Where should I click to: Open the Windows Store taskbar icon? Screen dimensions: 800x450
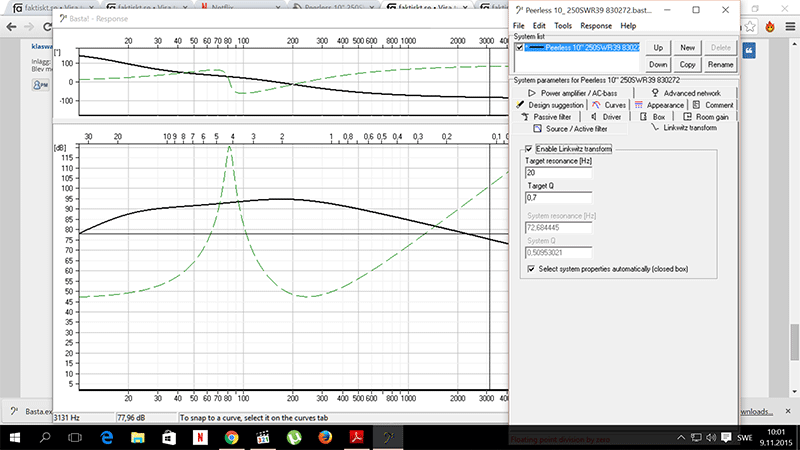(168, 438)
